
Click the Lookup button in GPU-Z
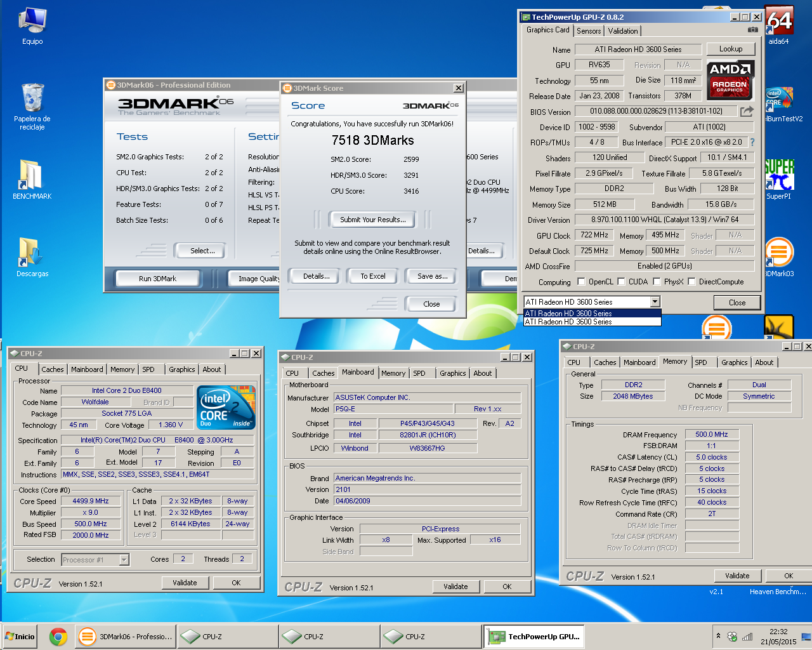(731, 49)
